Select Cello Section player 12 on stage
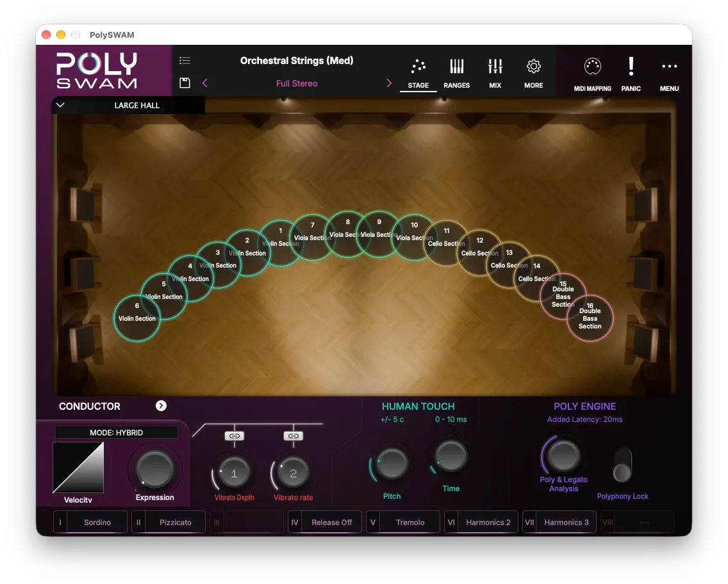The height and width of the screenshot is (584, 728). pos(479,253)
